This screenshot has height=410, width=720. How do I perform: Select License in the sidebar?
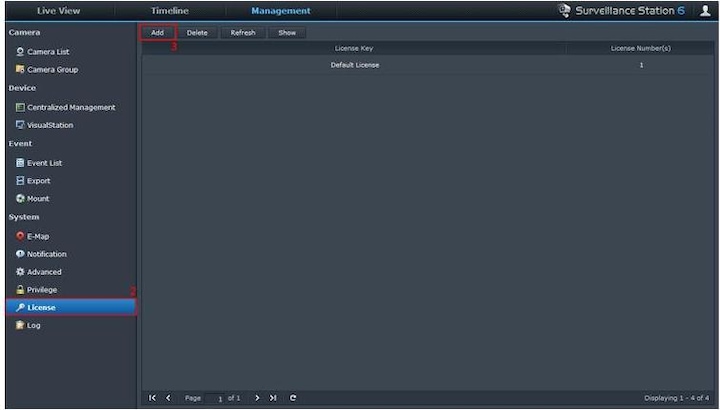coord(71,308)
